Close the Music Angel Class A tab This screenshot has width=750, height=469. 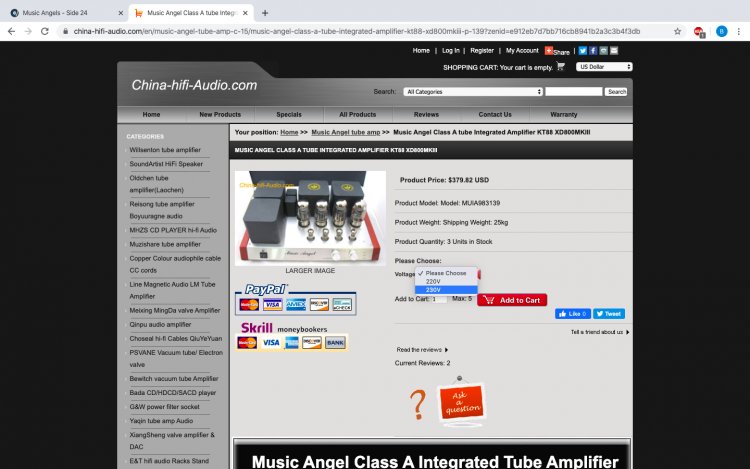(245, 13)
